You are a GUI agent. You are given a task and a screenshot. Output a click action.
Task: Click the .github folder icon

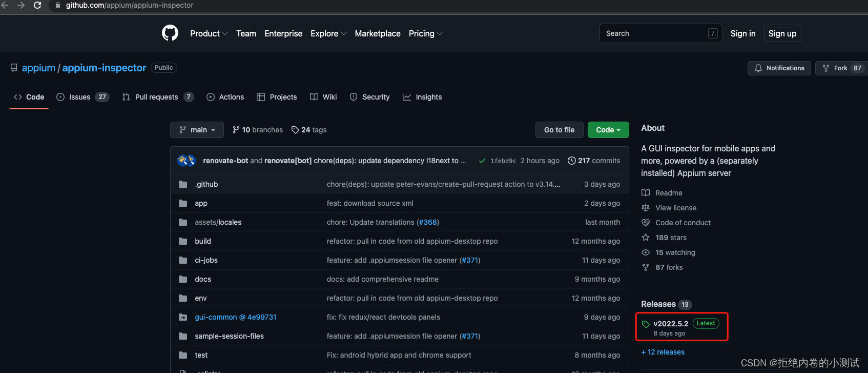pyautogui.click(x=183, y=184)
